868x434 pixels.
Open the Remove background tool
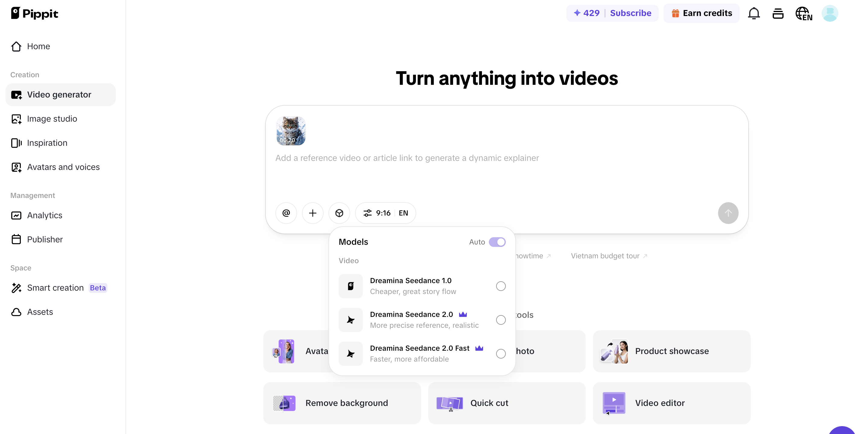pyautogui.click(x=342, y=403)
